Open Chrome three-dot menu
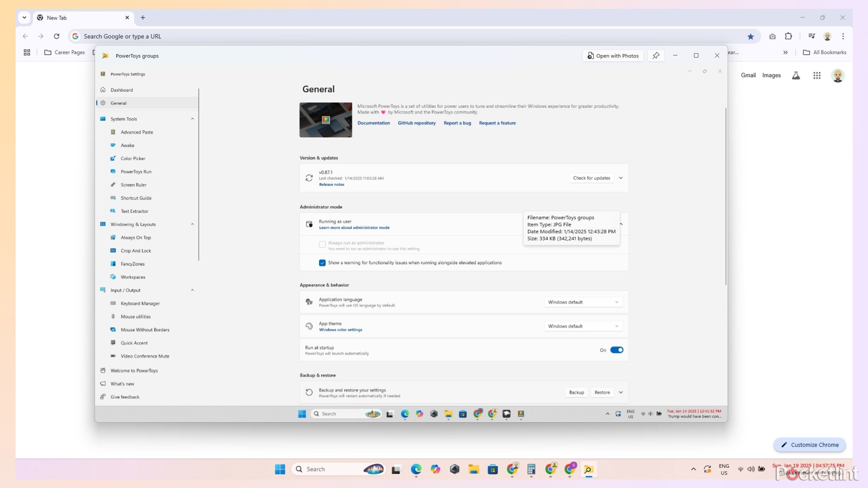 click(843, 36)
